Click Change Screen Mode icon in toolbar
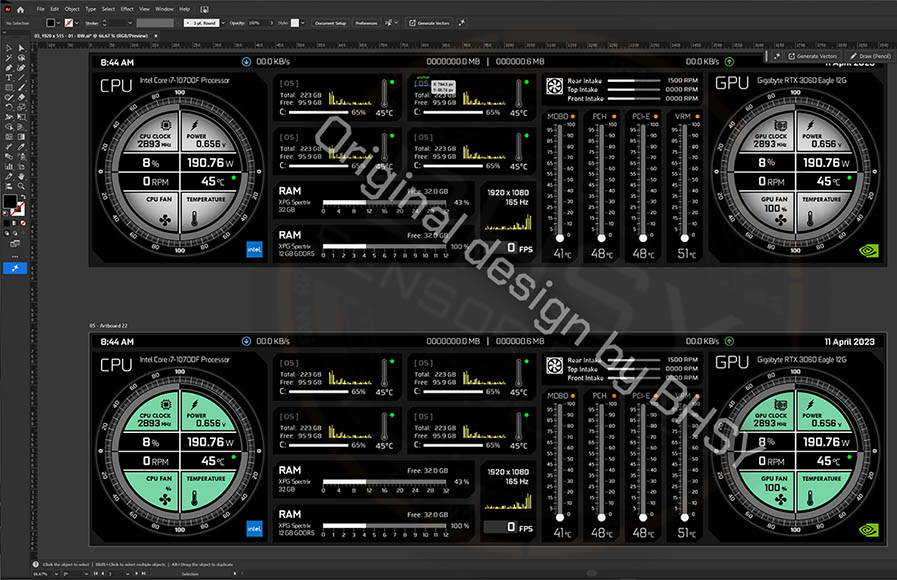The image size is (897, 580). (15, 244)
